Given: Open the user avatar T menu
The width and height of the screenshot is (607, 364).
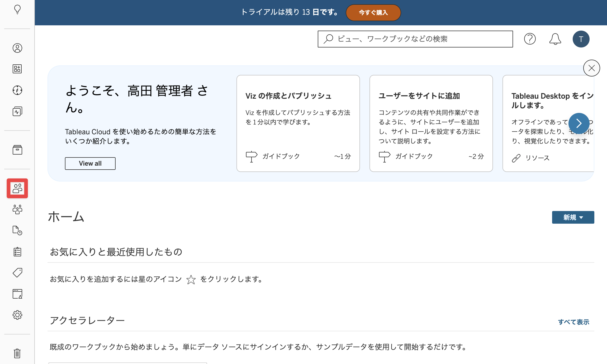Looking at the screenshot, I should [581, 39].
